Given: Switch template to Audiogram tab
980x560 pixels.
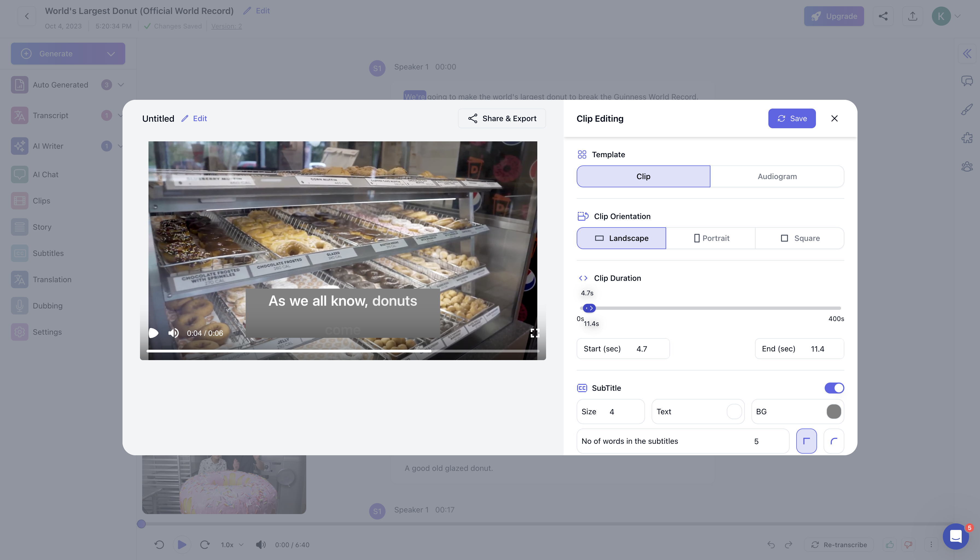Looking at the screenshot, I should click(x=777, y=176).
